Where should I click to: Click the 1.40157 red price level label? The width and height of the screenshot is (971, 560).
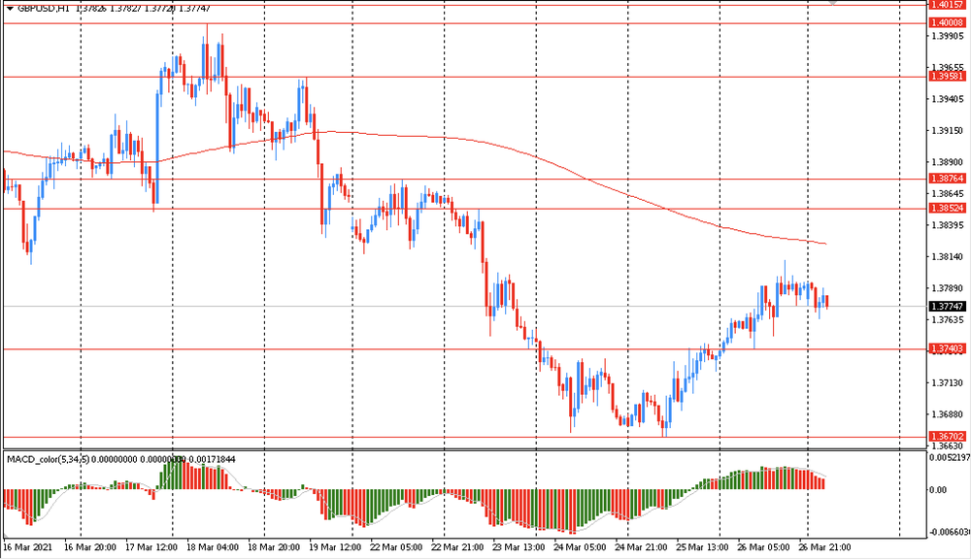coord(947,4)
